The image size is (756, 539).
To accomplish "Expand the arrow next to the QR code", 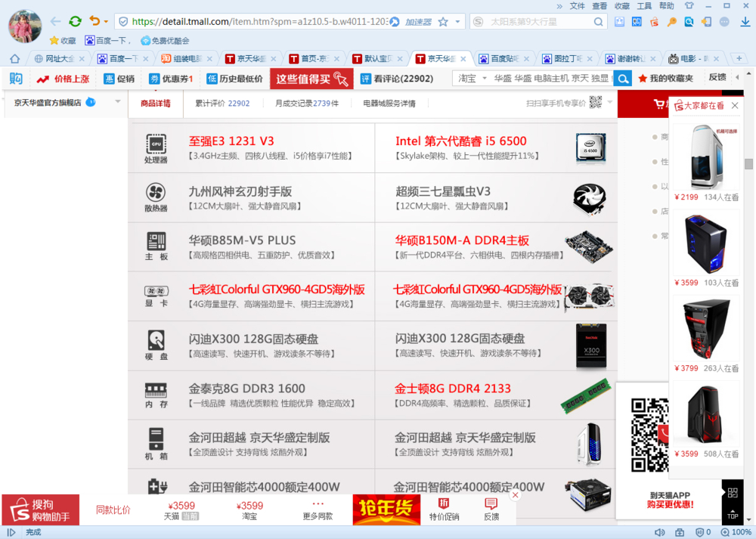I will click(610, 102).
